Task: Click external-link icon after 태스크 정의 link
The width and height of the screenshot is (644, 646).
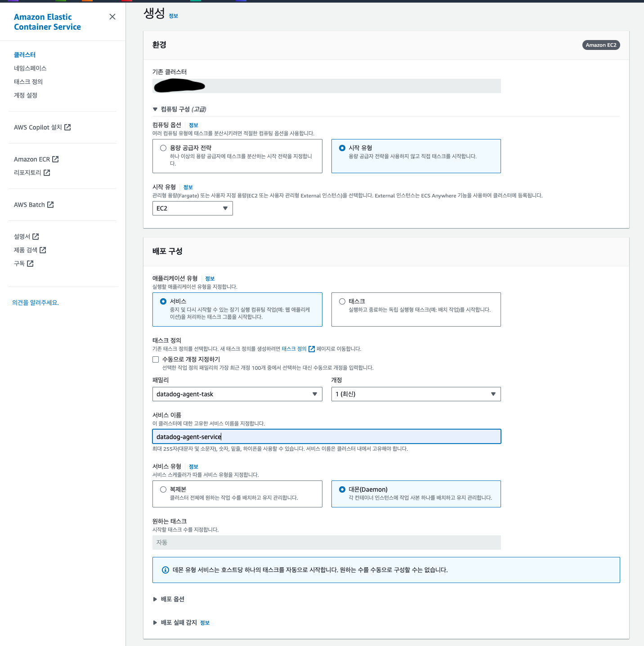Action: coord(312,349)
